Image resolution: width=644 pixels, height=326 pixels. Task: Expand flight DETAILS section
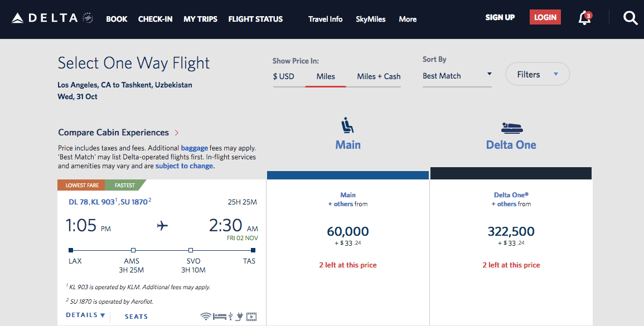point(85,315)
